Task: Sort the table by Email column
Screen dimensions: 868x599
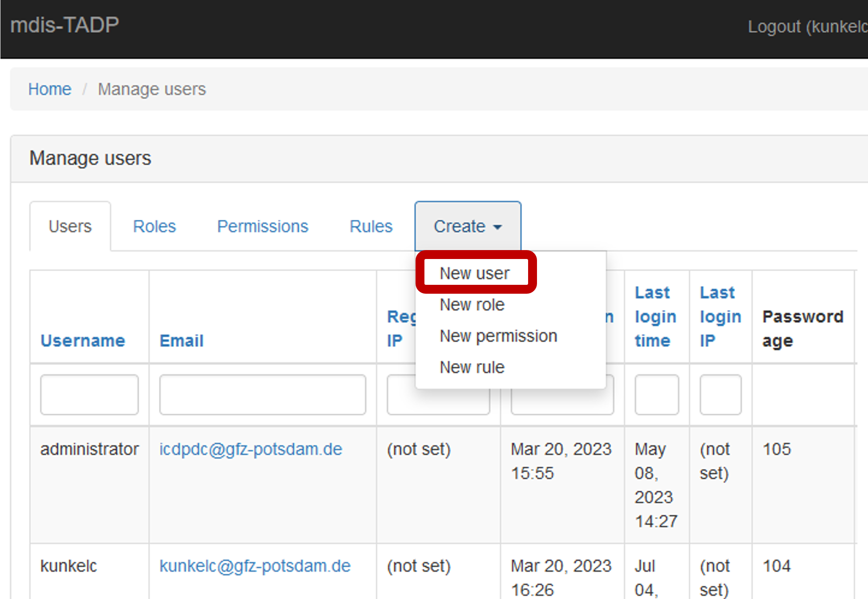Action: click(181, 340)
